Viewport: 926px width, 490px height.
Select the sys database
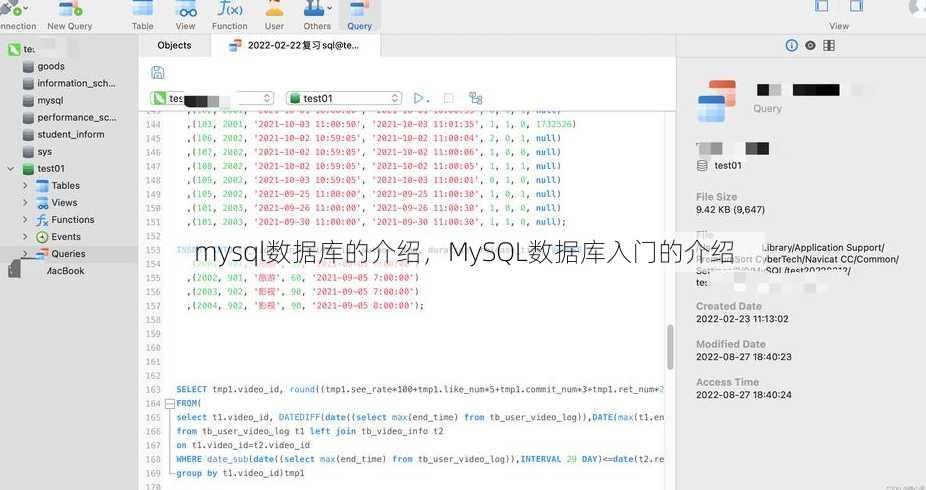[x=45, y=152]
